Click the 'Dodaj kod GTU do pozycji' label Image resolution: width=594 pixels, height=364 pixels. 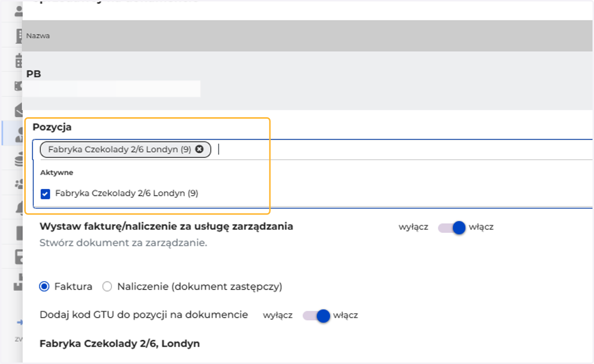pos(144,315)
